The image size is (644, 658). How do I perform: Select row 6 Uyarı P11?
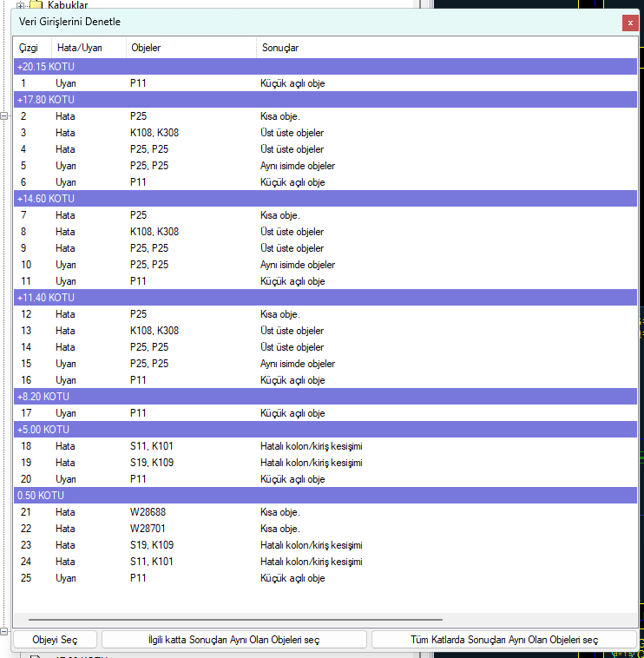325,182
